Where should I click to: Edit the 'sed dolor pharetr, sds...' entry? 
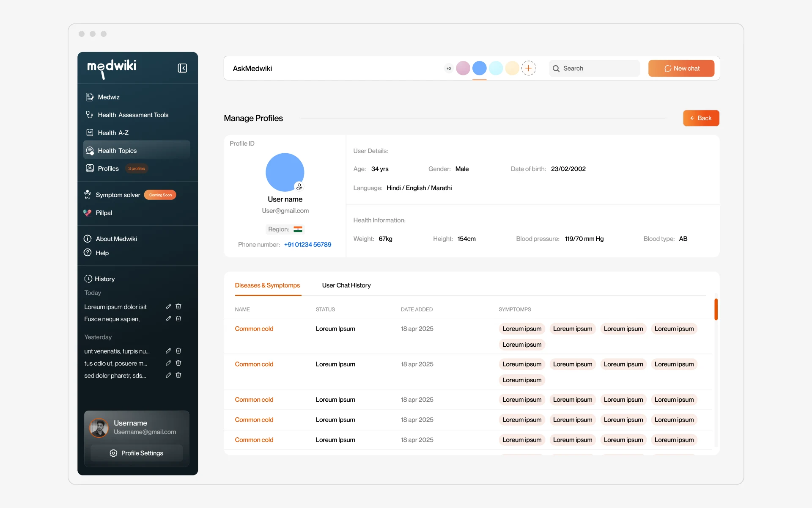[168, 375]
